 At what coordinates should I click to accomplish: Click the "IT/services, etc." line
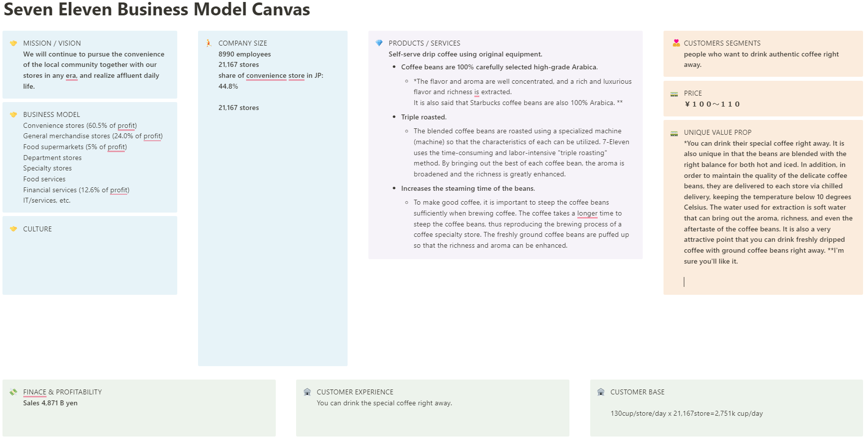click(47, 200)
